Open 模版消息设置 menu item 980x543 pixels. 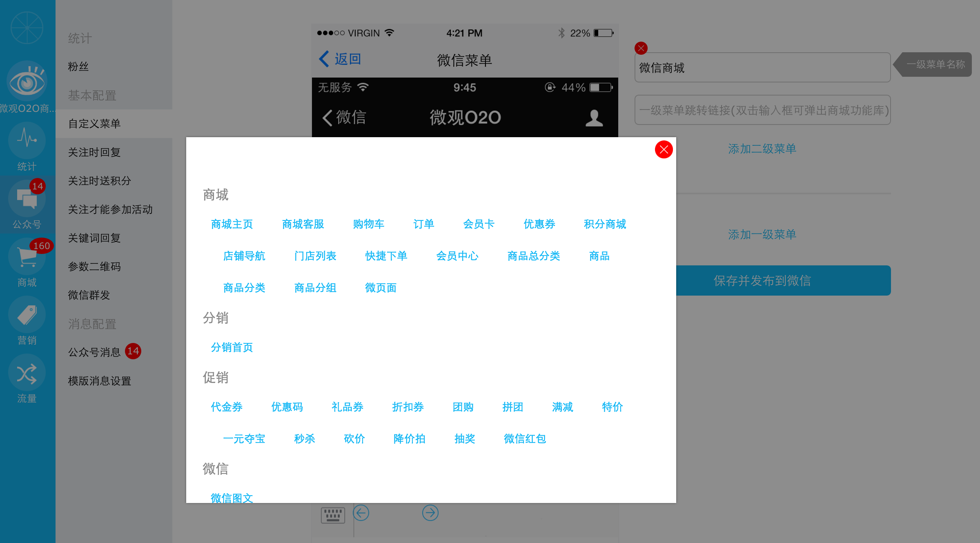click(x=100, y=381)
